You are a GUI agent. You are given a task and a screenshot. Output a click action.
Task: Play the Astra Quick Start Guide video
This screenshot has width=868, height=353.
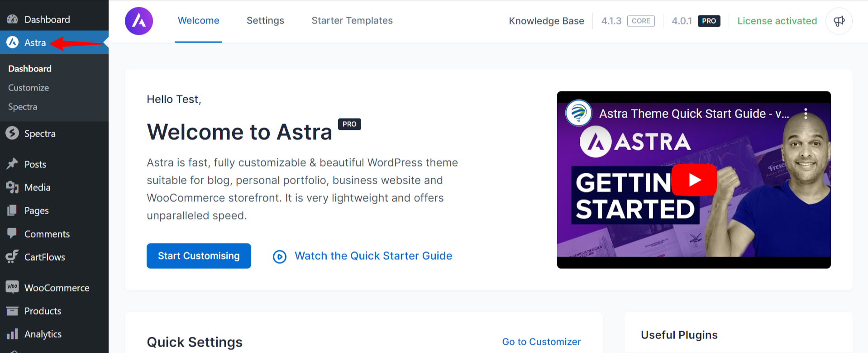click(x=694, y=180)
